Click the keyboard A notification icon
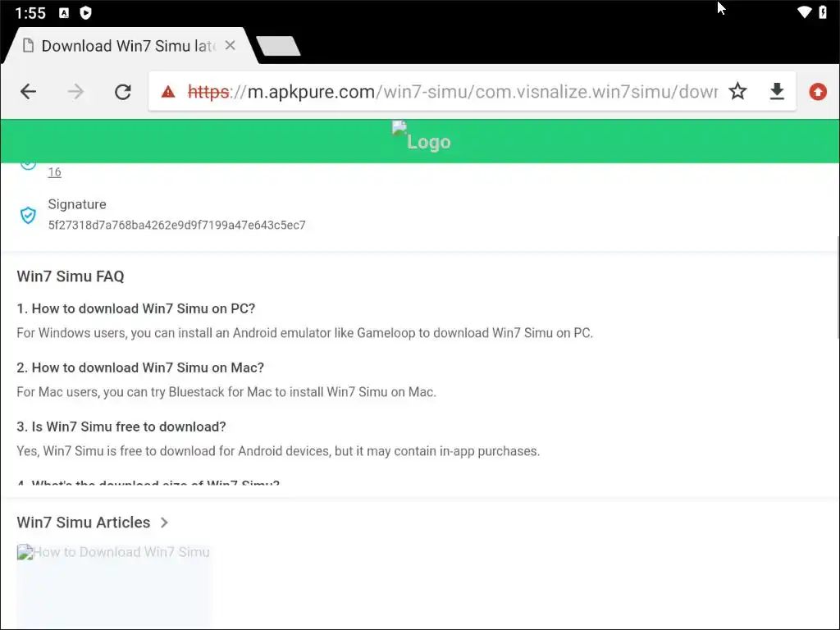The image size is (840, 630). click(x=64, y=13)
